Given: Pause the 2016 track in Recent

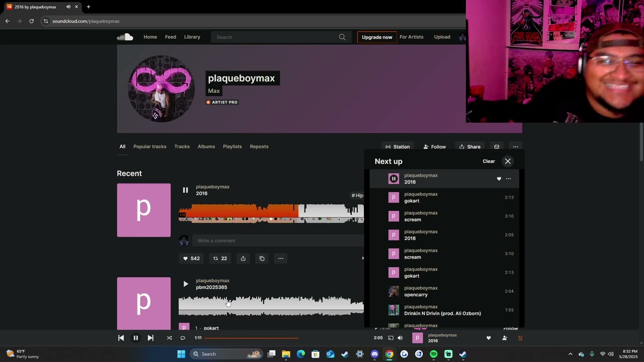Looking at the screenshot, I should tap(185, 190).
